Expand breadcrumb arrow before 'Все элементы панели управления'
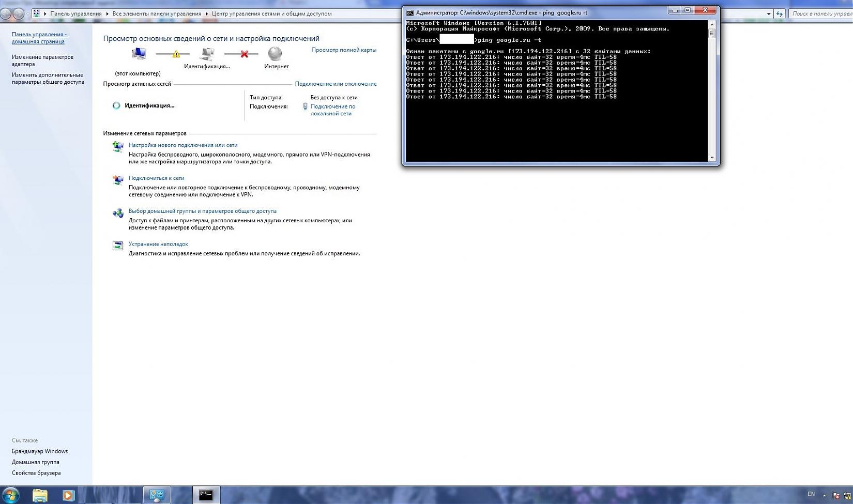The image size is (853, 504). [107, 14]
